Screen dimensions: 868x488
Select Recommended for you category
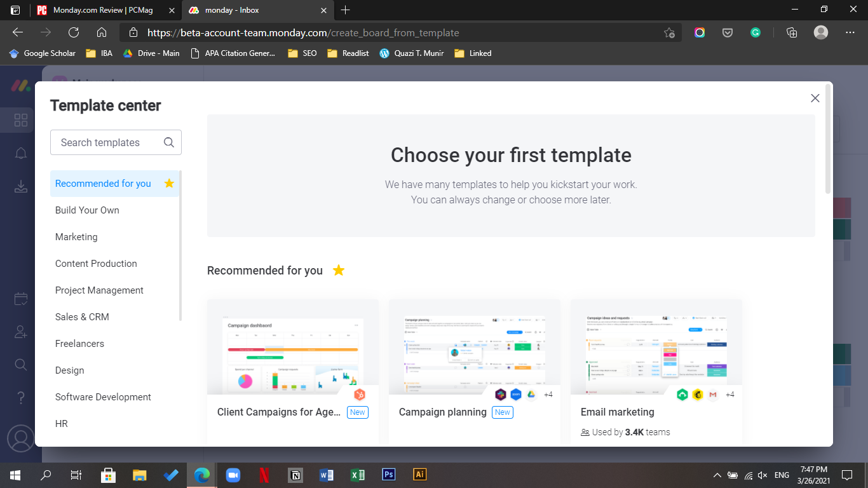click(x=114, y=184)
